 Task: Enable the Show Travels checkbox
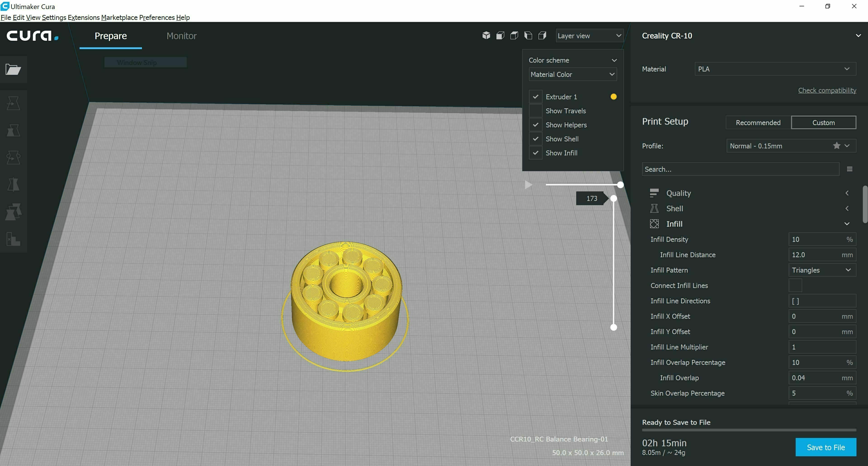click(x=535, y=111)
